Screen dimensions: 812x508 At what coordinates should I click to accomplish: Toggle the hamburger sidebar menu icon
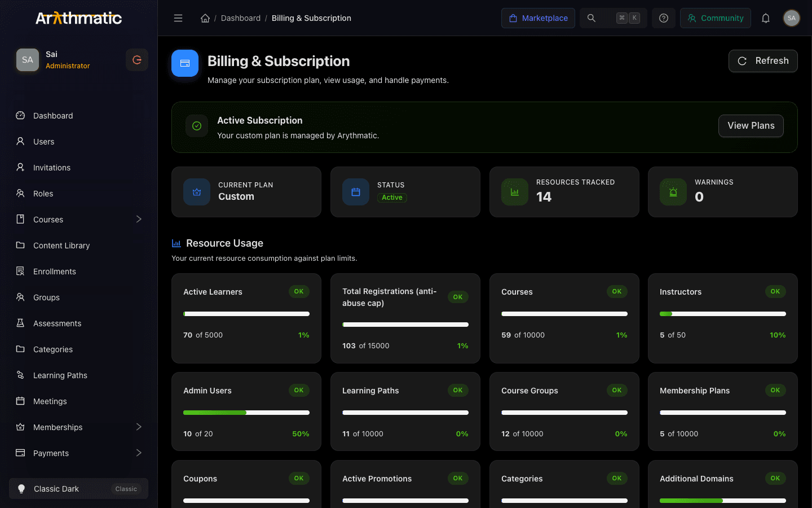coord(178,18)
